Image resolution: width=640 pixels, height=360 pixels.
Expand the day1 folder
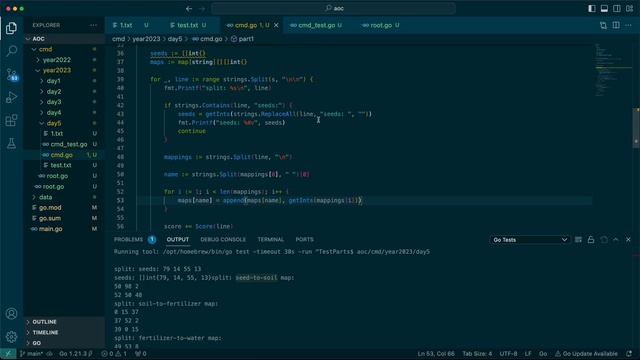[x=63, y=81]
